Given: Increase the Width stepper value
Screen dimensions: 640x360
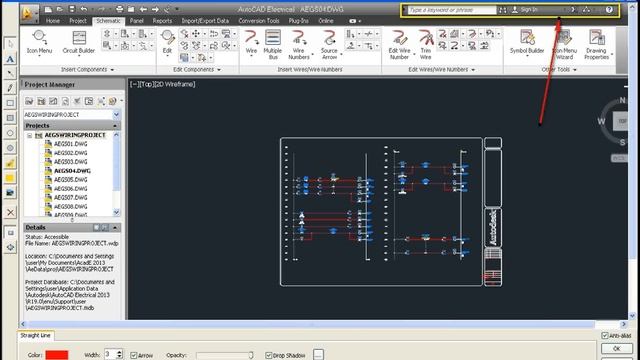Looking at the screenshot, I should pyautogui.click(x=119, y=352).
